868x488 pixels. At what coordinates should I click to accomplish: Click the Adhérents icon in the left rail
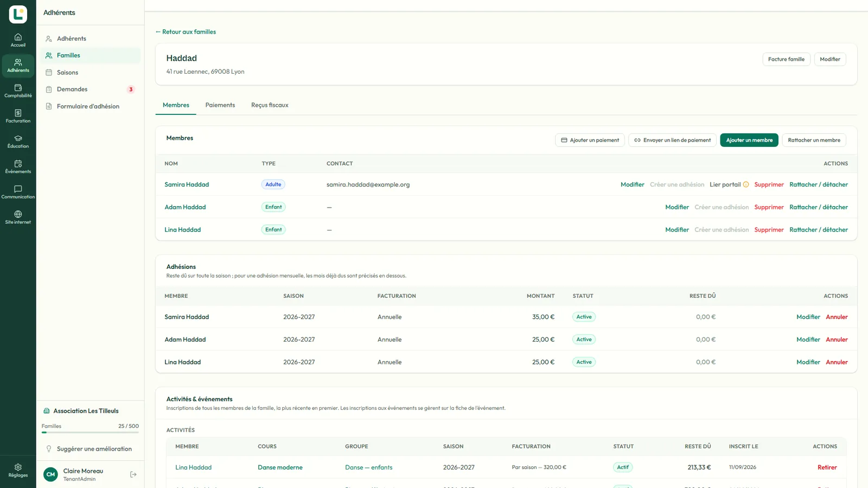(18, 66)
